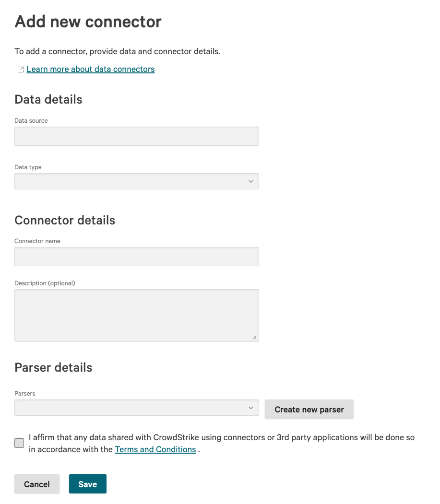Image resolution: width=440 pixels, height=504 pixels.
Task: Click the Connector name field label
Action: click(37, 241)
